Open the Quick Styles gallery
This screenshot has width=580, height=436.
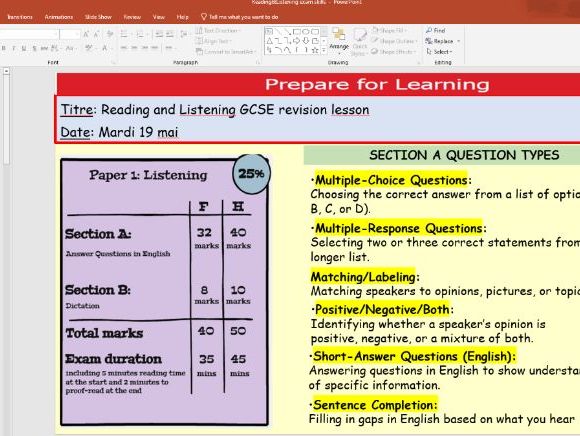pos(359,41)
